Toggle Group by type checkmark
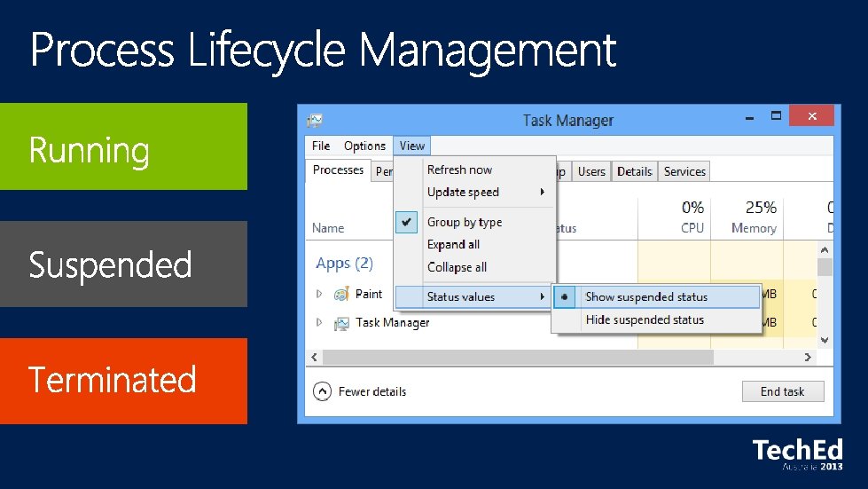Viewport: 868px width, 489px height. [x=406, y=222]
